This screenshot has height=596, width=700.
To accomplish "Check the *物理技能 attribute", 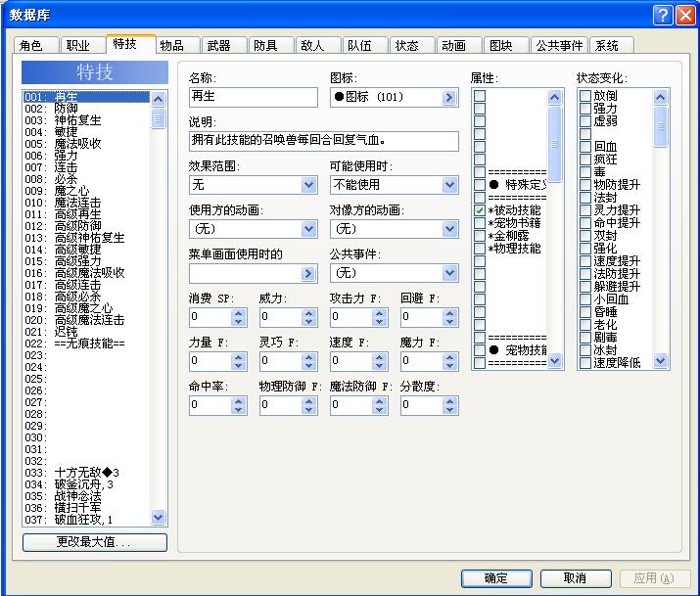I will pos(480,248).
